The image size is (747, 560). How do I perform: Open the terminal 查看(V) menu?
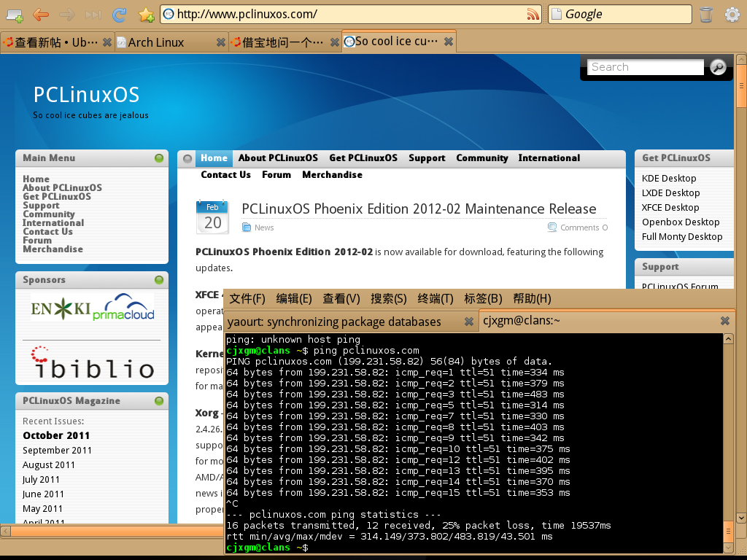341,298
